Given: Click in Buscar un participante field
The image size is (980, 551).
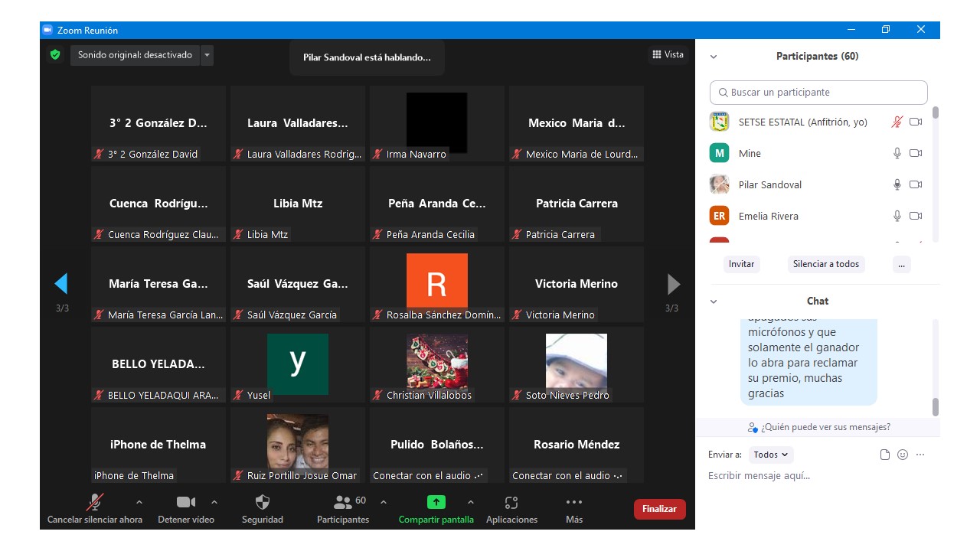Looking at the screenshot, I should 818,92.
